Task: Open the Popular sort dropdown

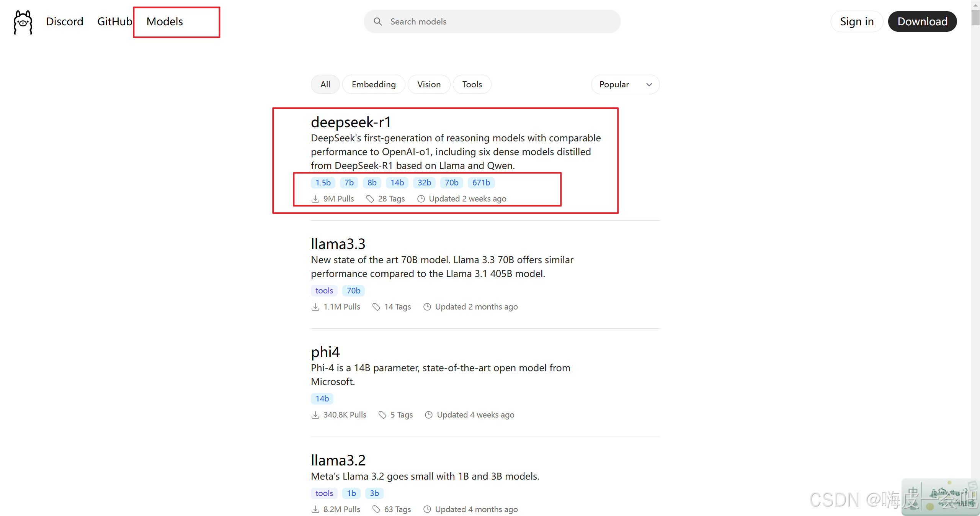Action: pos(625,84)
